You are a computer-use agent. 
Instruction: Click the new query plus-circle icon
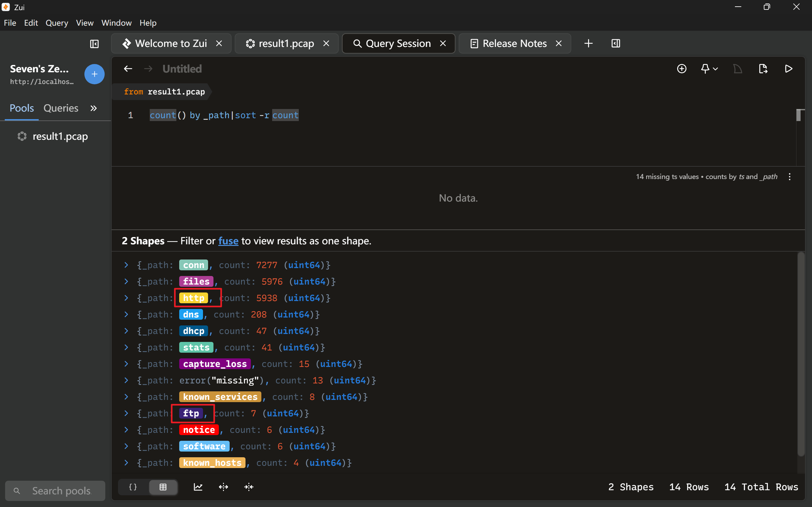click(681, 69)
